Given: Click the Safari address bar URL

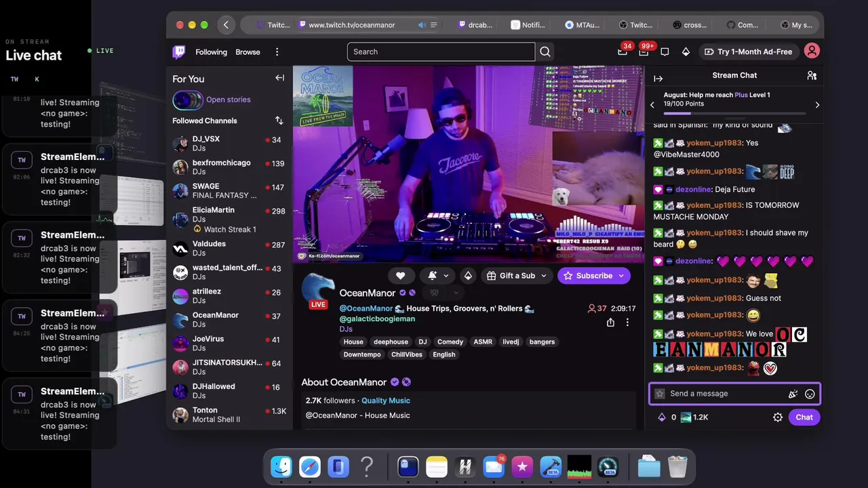Looking at the screenshot, I should coord(351,25).
